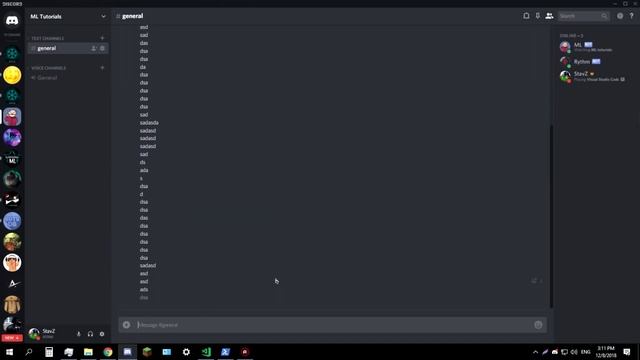Open Windows Start menu
640x360 pixels.
[9, 352]
